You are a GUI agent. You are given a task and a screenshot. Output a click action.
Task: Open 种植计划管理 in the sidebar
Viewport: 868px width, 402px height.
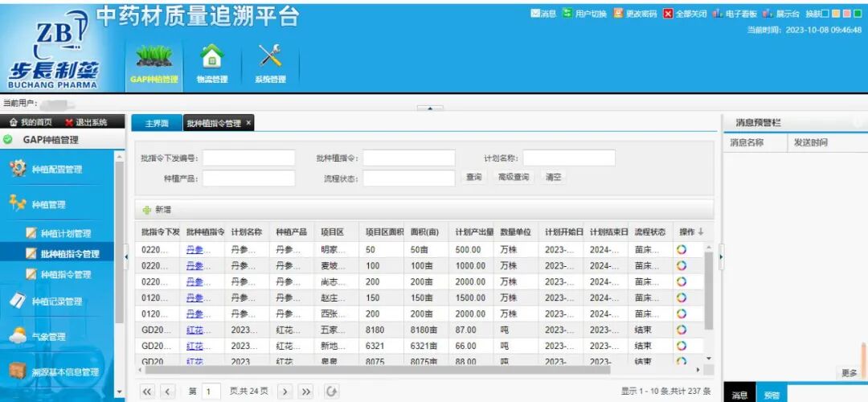point(66,234)
